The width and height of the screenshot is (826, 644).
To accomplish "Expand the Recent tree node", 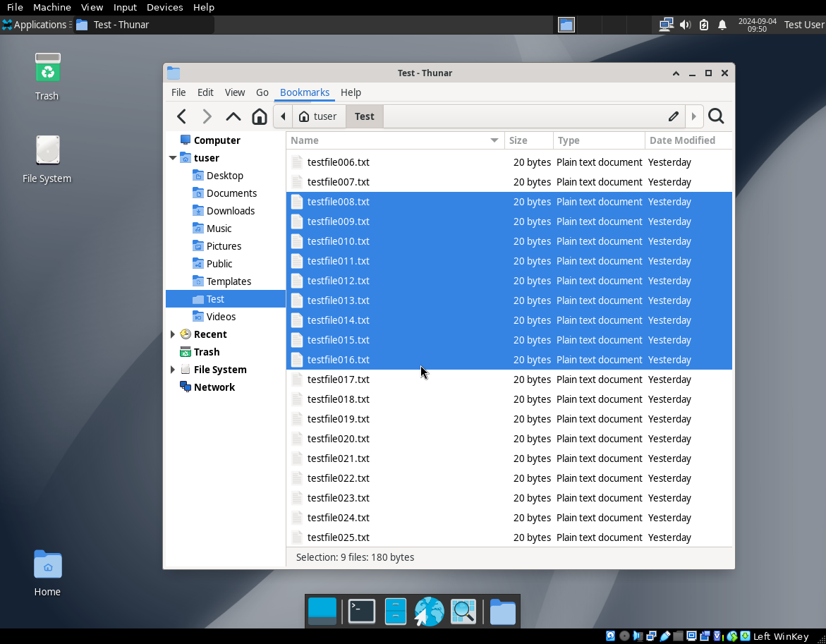I will click(172, 334).
